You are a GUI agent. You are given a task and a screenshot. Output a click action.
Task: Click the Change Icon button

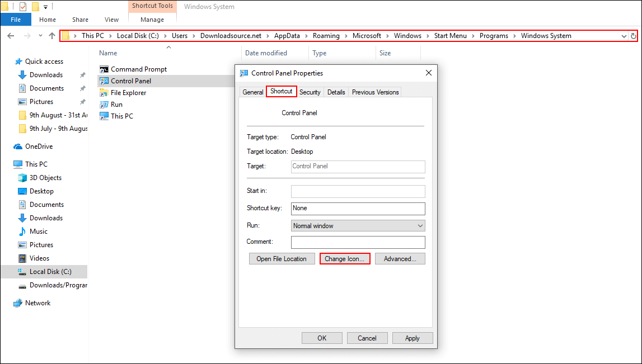pyautogui.click(x=345, y=259)
